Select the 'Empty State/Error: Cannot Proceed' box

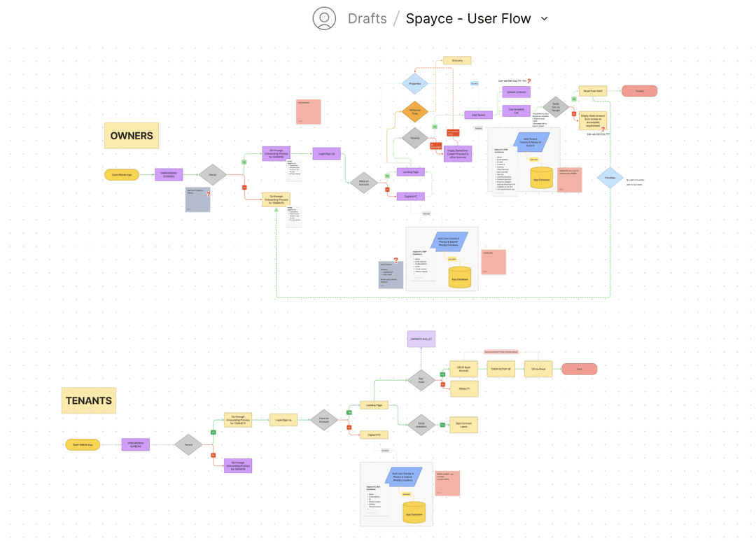click(458, 154)
